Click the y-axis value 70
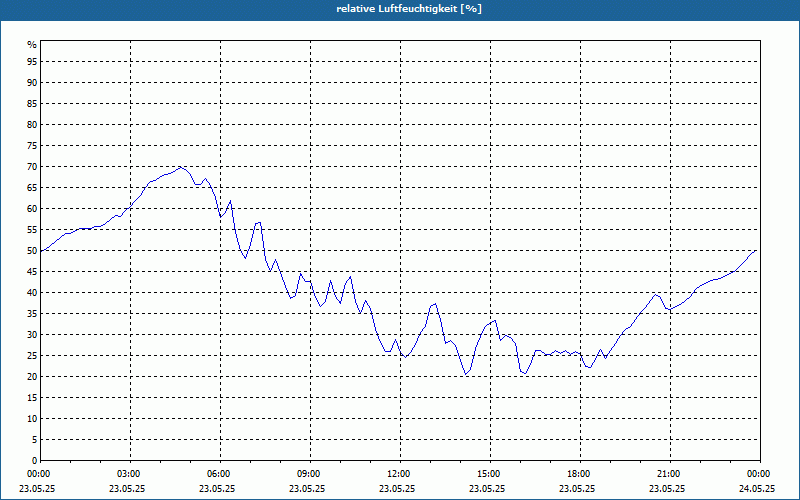The width and height of the screenshot is (800, 500). pos(32,167)
